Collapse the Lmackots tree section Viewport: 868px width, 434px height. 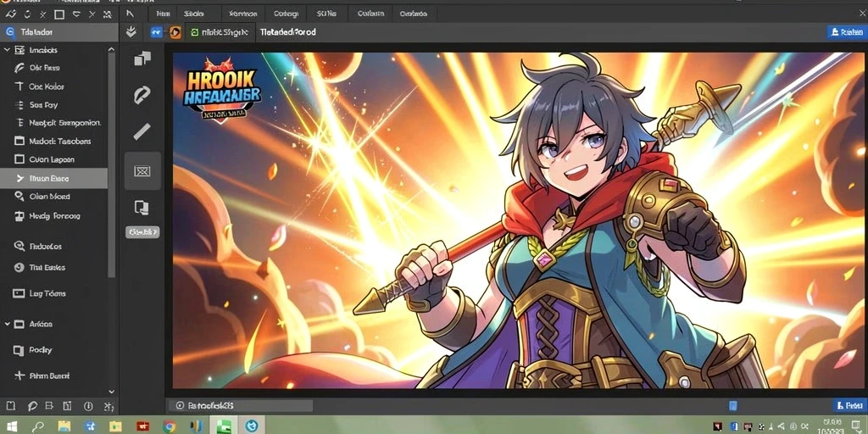pyautogui.click(x=7, y=50)
